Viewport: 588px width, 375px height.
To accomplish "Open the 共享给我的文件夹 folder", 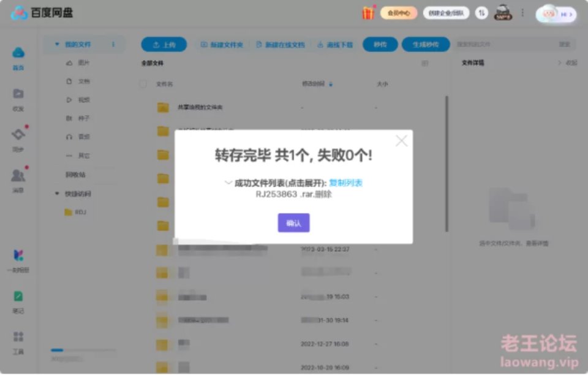I will tap(200, 107).
